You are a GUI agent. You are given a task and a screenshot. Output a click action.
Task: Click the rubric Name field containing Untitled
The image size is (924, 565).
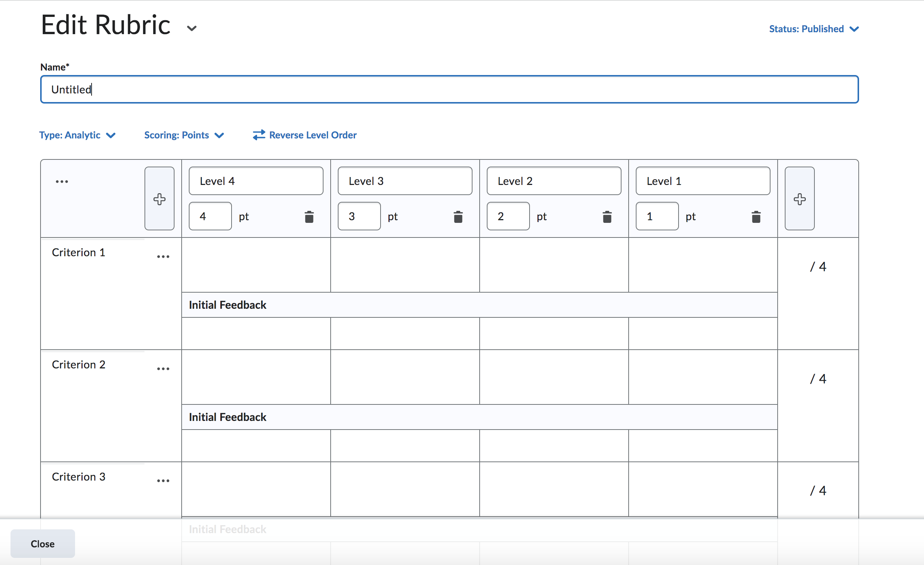click(x=449, y=89)
